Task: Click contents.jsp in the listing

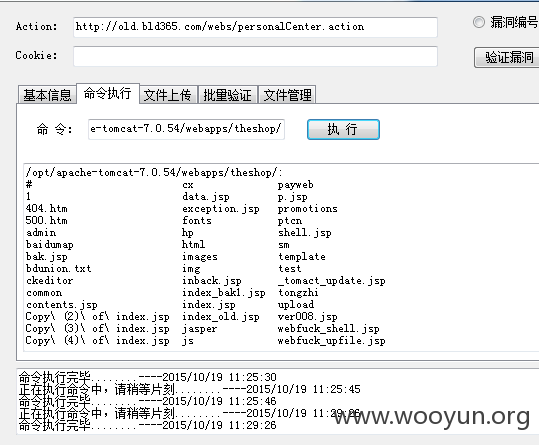Action: (x=62, y=305)
